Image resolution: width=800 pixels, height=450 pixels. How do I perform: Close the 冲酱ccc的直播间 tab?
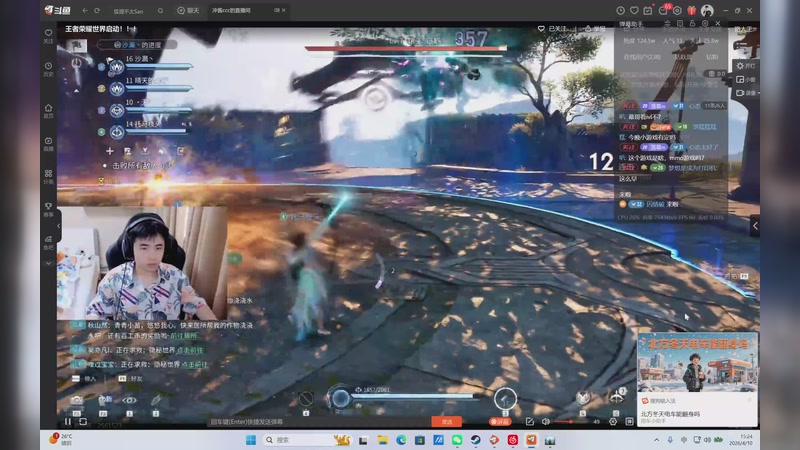pos(284,10)
